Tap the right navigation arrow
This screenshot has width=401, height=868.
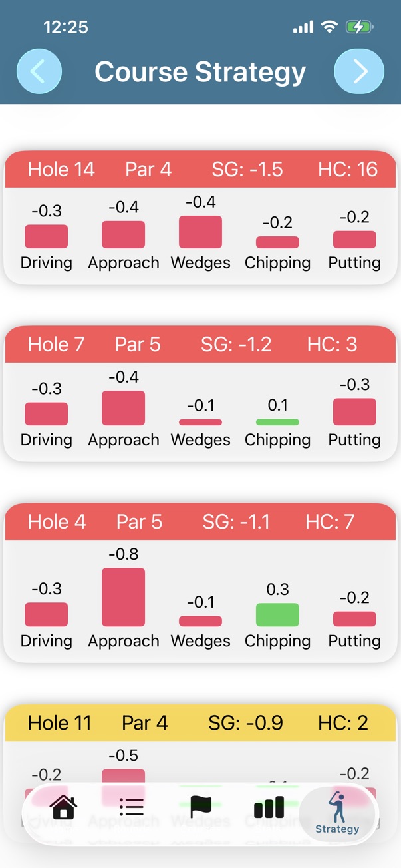pyautogui.click(x=360, y=71)
